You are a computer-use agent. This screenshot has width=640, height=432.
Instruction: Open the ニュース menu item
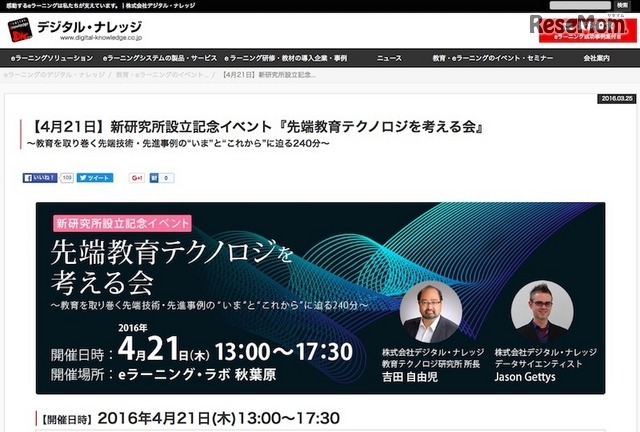[389, 58]
